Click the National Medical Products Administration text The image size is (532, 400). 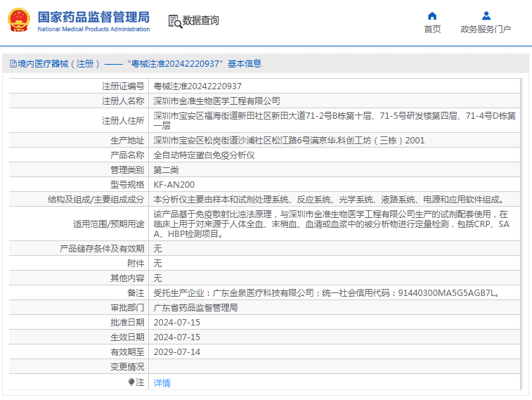point(93,30)
